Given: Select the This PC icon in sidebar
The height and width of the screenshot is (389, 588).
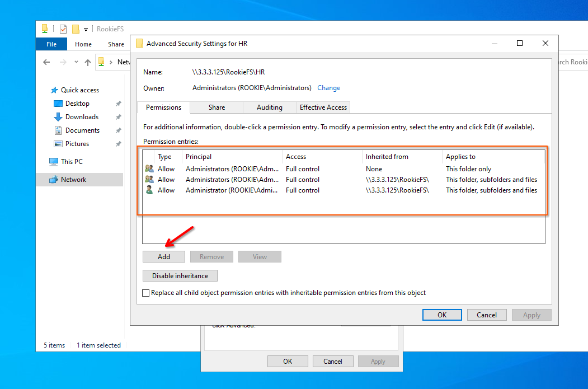Looking at the screenshot, I should click(54, 162).
